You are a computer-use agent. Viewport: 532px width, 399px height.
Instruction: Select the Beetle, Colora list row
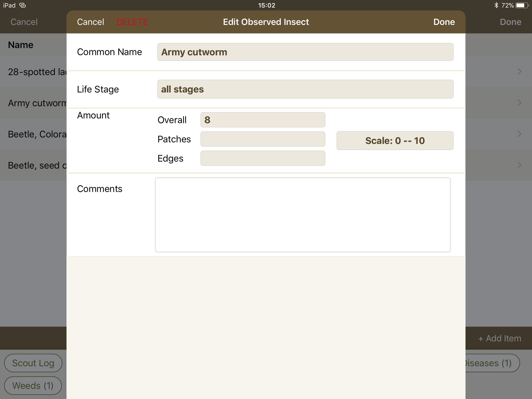point(33,134)
